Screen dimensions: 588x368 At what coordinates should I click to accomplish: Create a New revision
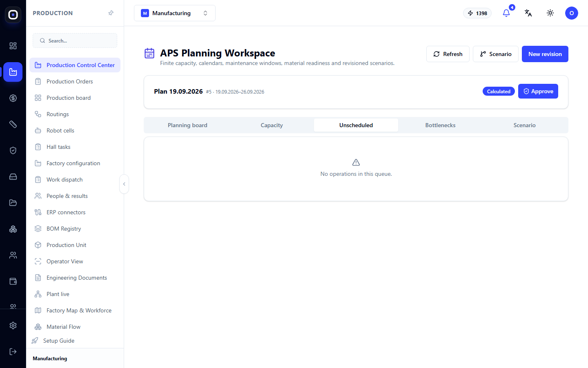(545, 54)
